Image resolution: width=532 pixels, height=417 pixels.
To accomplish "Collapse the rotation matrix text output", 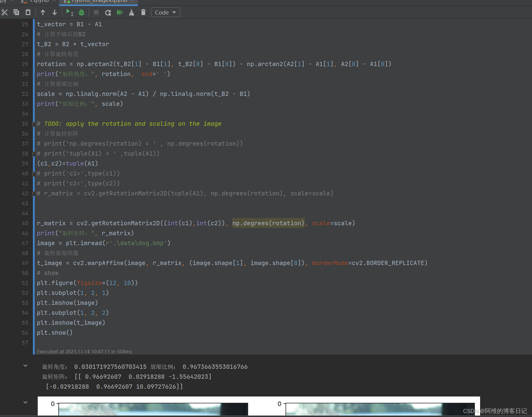I will coord(25,365).
